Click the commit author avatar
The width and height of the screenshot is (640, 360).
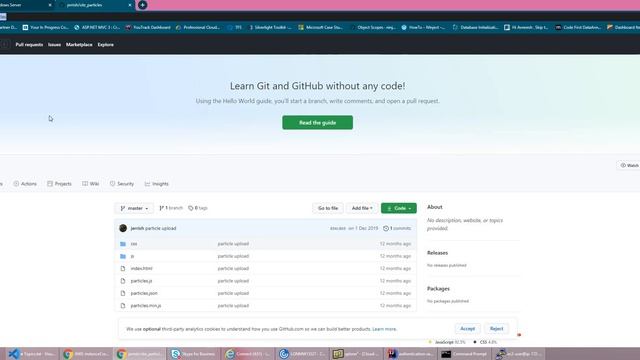click(123, 228)
